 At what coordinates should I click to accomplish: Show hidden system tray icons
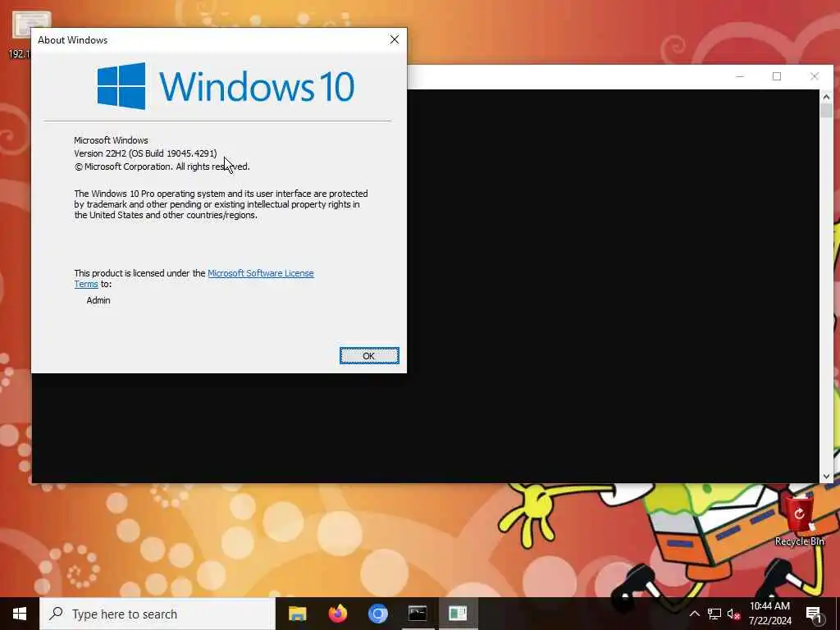[x=694, y=614]
